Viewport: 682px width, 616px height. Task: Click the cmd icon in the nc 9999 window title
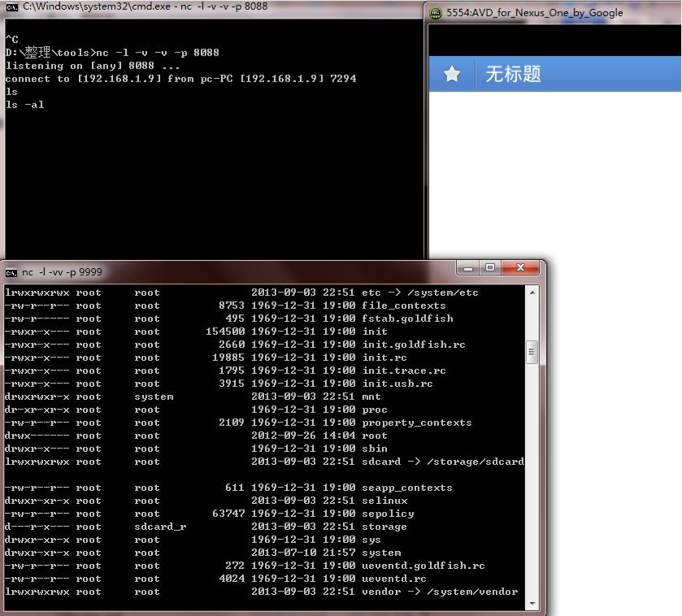[11, 273]
